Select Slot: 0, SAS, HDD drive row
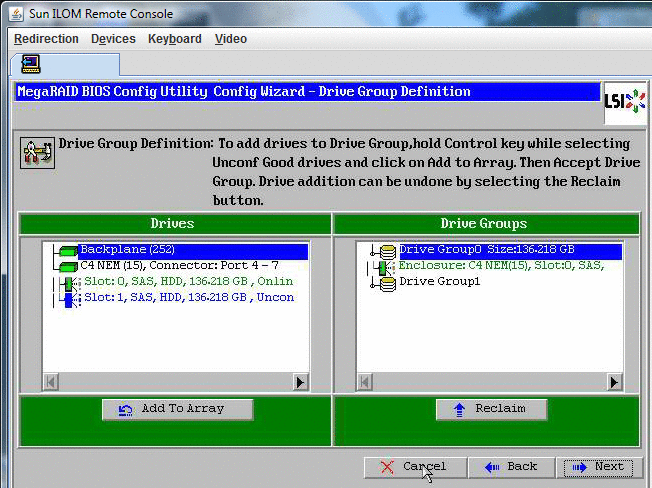Screen dimensions: 652x488 click(188, 281)
